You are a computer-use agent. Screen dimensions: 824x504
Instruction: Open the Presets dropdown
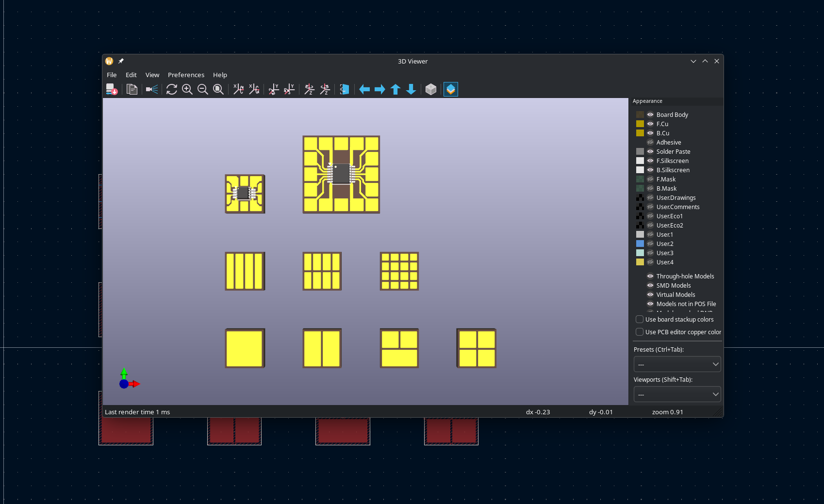(677, 364)
